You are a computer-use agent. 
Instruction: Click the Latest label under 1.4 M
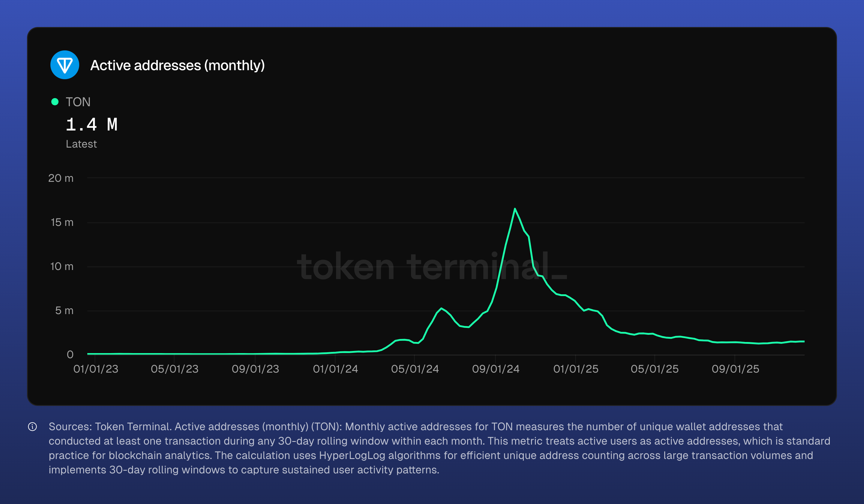[81, 144]
